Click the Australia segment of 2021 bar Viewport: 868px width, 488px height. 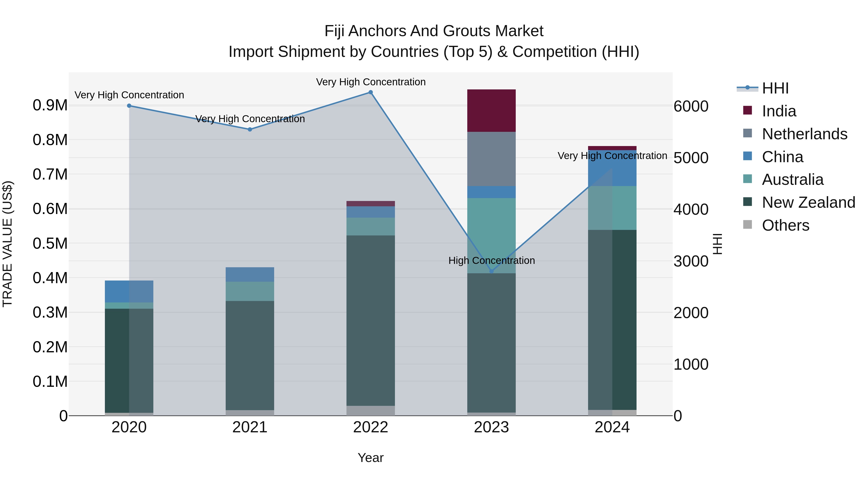(x=250, y=291)
